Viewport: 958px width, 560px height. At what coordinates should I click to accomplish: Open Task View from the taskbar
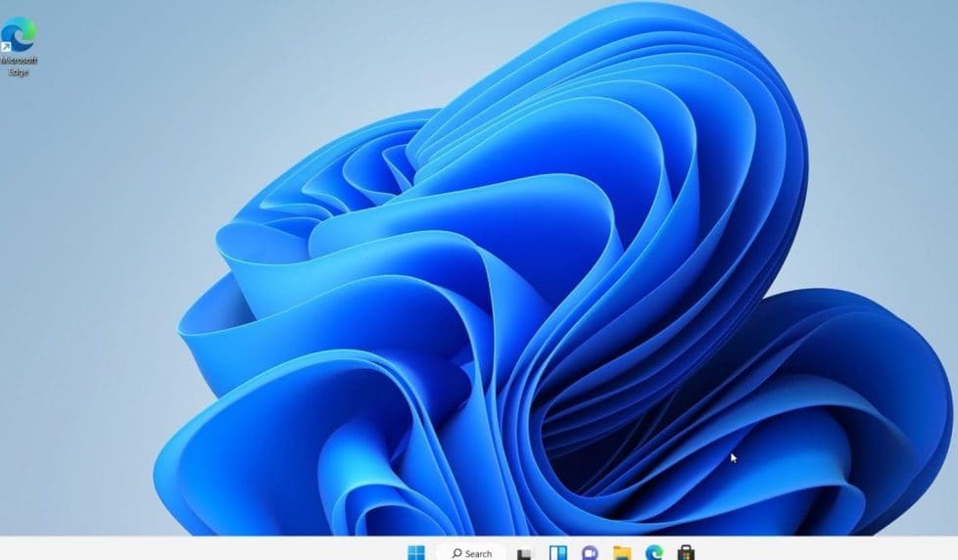pos(525,554)
